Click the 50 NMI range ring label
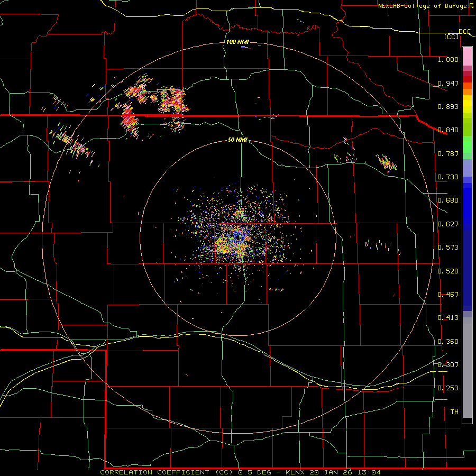 (x=237, y=140)
